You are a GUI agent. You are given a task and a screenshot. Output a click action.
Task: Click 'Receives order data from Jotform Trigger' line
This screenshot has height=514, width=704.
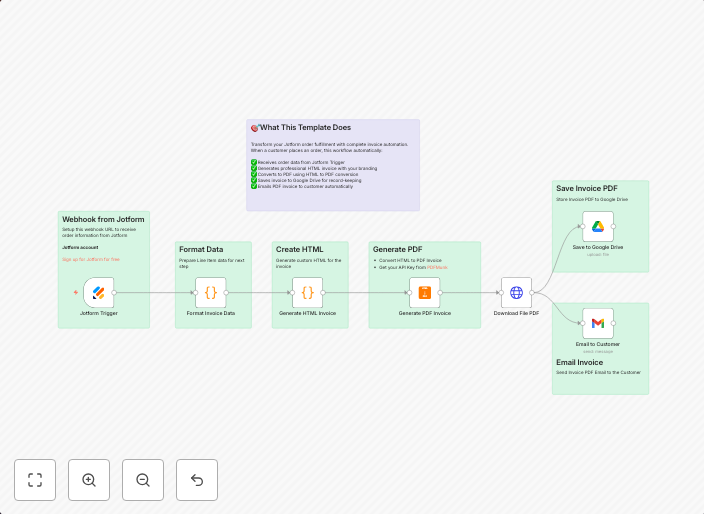pos(301,163)
